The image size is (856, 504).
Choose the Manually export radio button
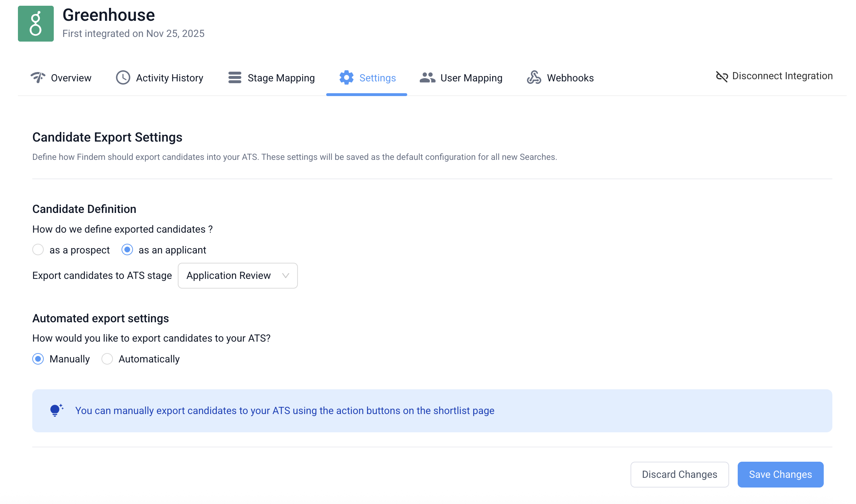[38, 359]
